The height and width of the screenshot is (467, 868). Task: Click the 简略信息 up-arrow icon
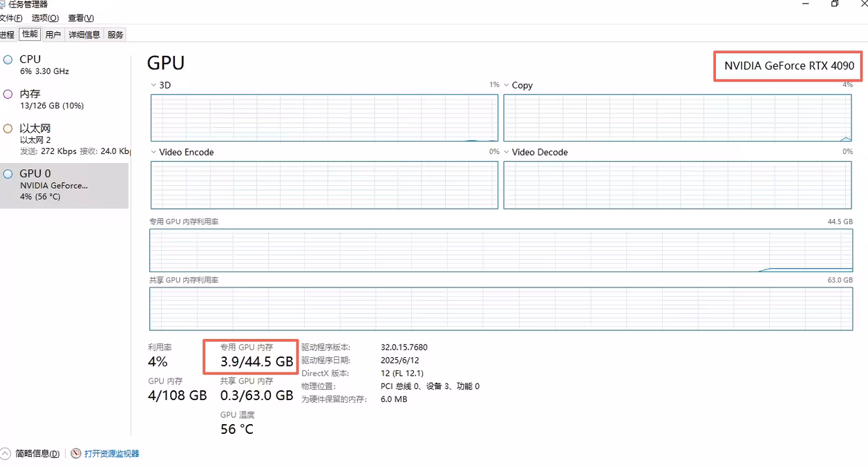tap(6, 454)
